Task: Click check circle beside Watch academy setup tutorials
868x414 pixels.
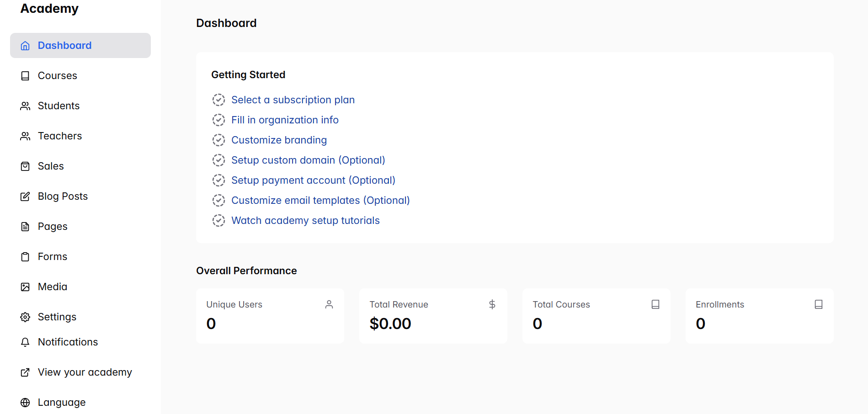Action: 218,221
